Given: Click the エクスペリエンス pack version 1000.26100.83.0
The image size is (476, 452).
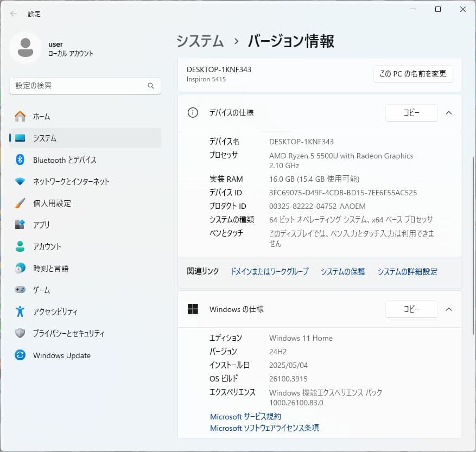Looking at the screenshot, I should [x=296, y=403].
